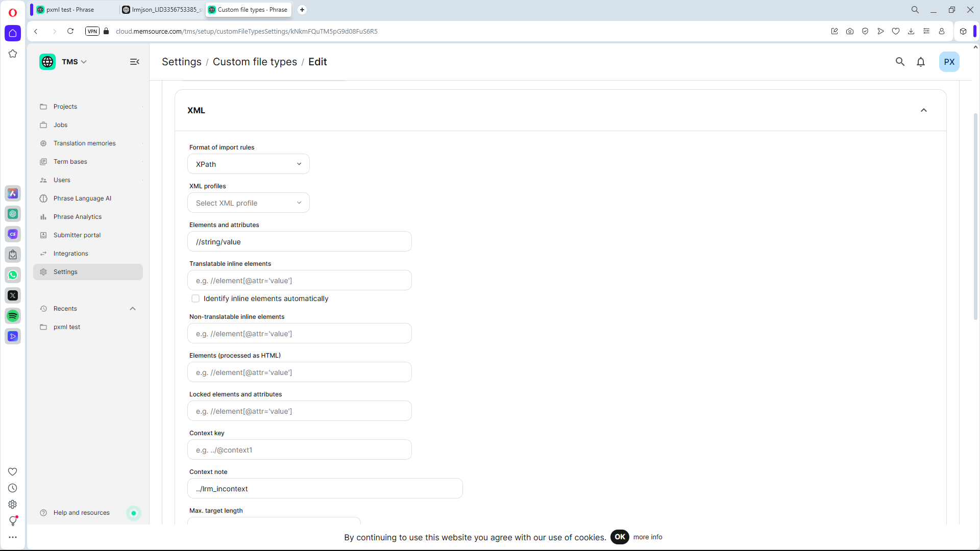The image size is (980, 551).
Task: Collapse the Recents list in the sidebar
Action: click(x=133, y=309)
